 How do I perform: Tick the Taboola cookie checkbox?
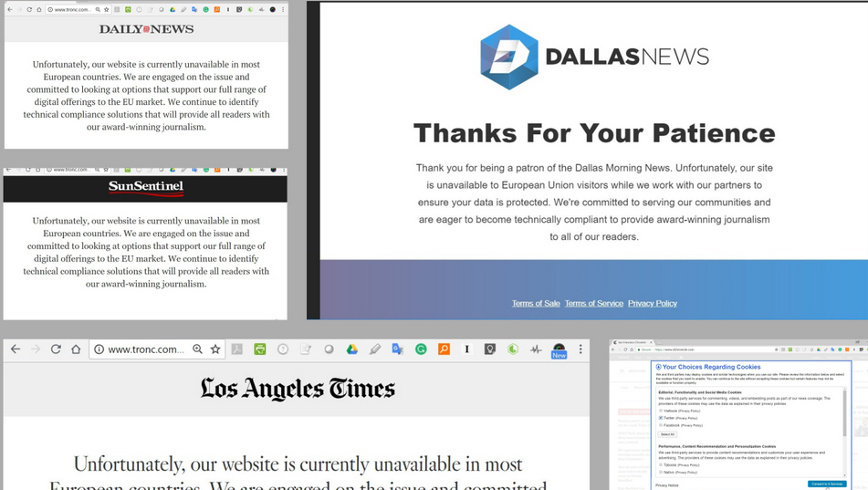[x=661, y=465]
